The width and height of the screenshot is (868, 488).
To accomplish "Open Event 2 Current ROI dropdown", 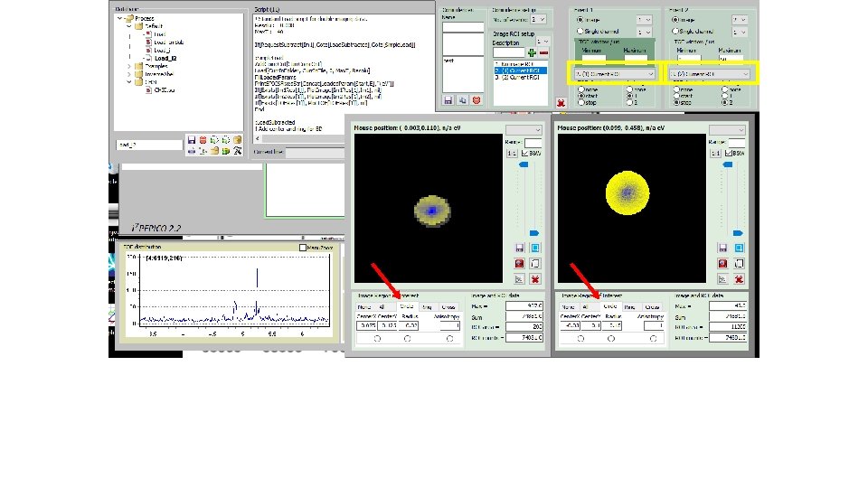I will click(x=709, y=73).
